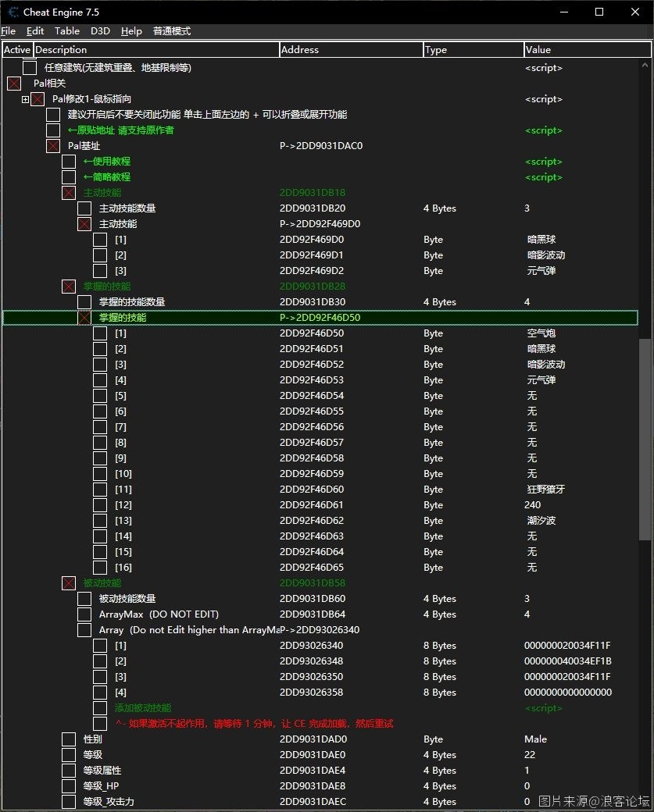Activate the ←使用教程 script checkbox
This screenshot has width=654, height=812.
coord(69,162)
